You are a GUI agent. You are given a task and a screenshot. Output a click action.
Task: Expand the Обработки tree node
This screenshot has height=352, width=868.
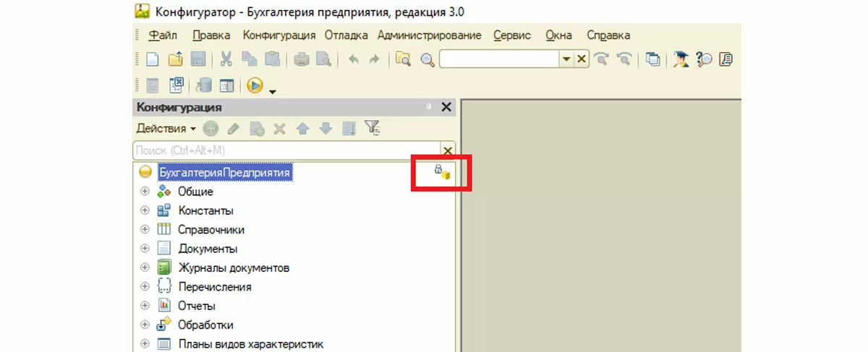click(x=145, y=325)
